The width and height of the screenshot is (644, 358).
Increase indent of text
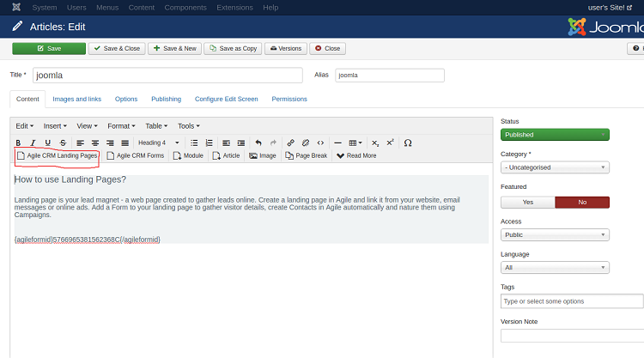pyautogui.click(x=241, y=143)
